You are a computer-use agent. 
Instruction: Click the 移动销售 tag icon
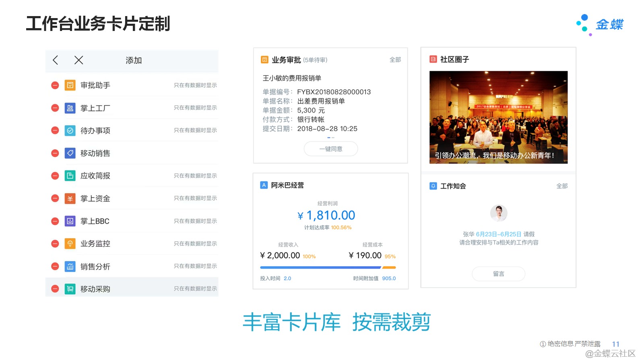70,153
